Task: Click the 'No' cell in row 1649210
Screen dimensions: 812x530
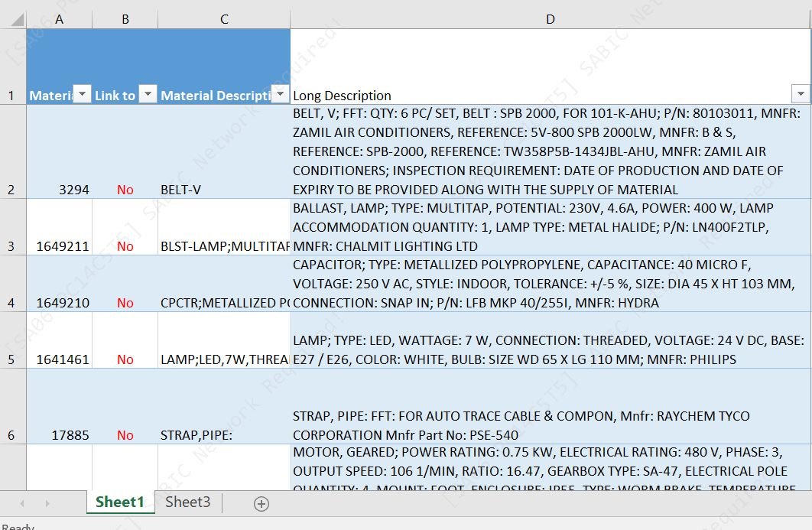Action: (x=125, y=284)
